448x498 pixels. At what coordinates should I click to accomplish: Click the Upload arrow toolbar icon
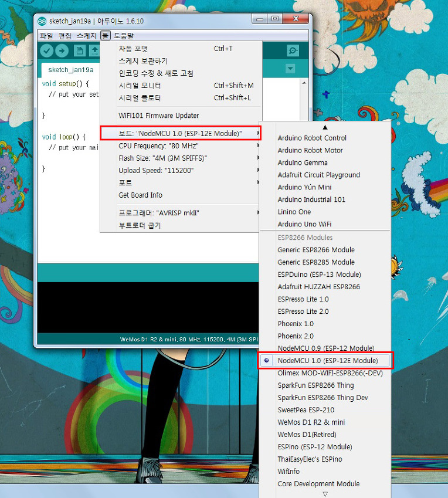(62, 50)
